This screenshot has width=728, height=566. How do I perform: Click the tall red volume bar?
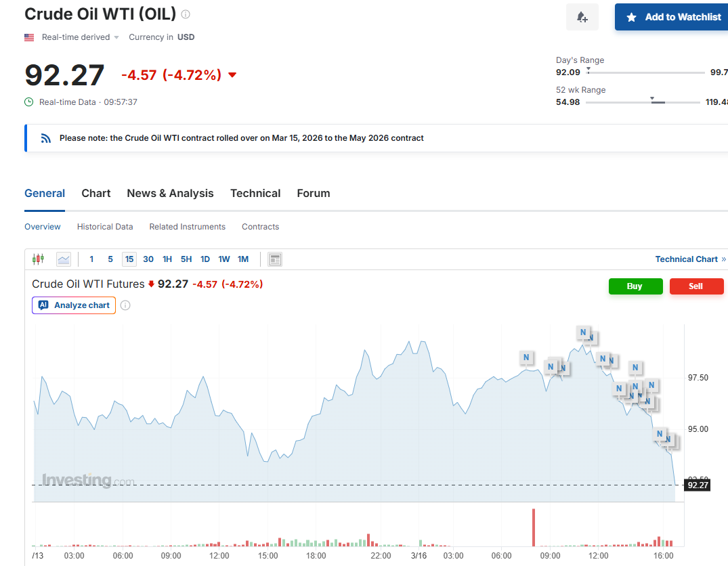pos(534,527)
